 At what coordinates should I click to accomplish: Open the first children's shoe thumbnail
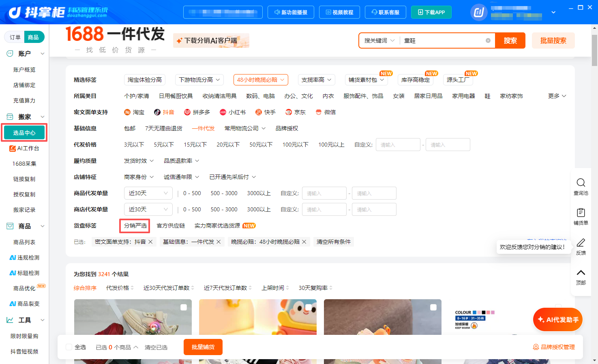point(133,317)
